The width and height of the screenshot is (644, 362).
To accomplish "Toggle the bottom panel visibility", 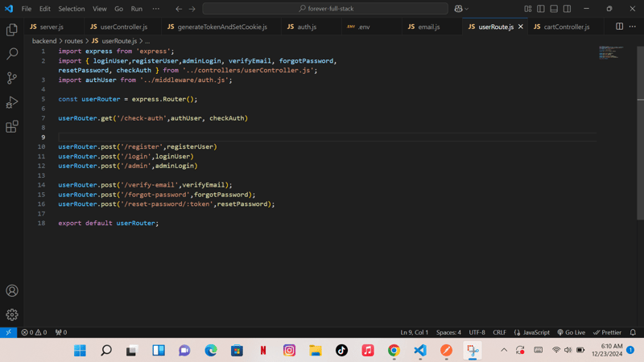I will 554,9.
